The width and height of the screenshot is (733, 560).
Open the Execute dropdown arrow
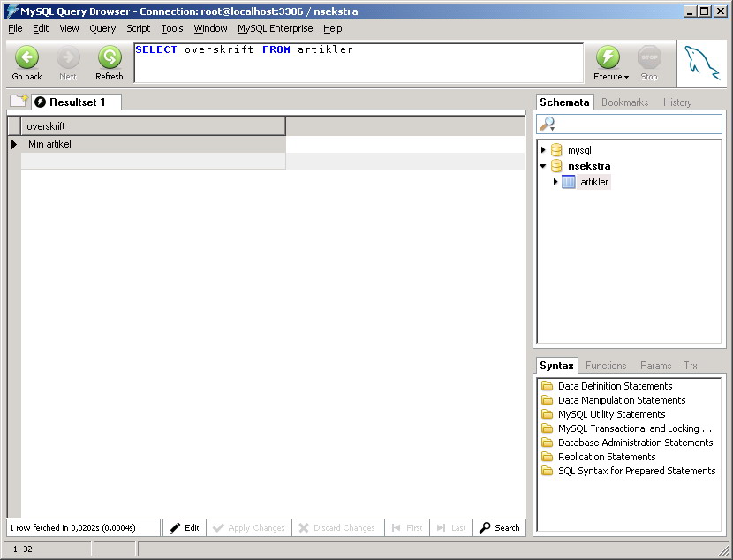click(x=626, y=78)
